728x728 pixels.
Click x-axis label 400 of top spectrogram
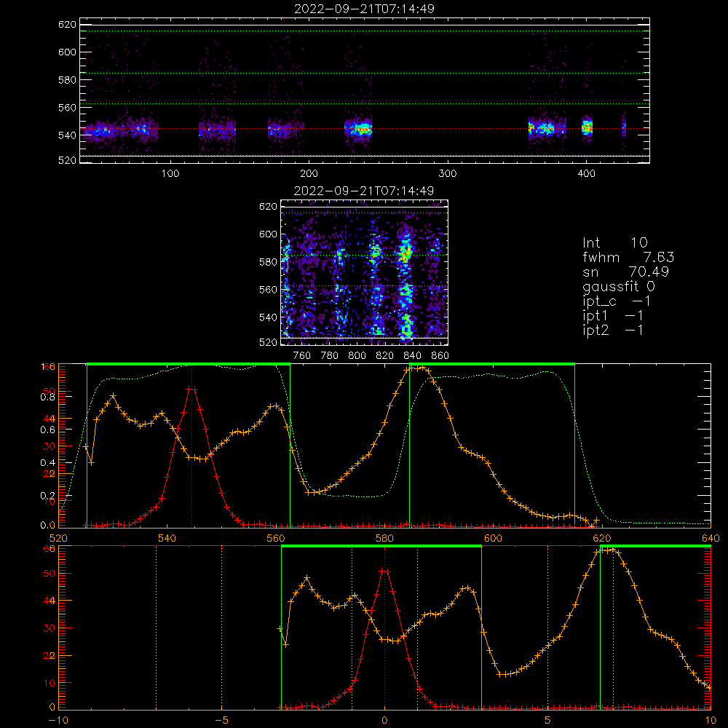tap(586, 174)
